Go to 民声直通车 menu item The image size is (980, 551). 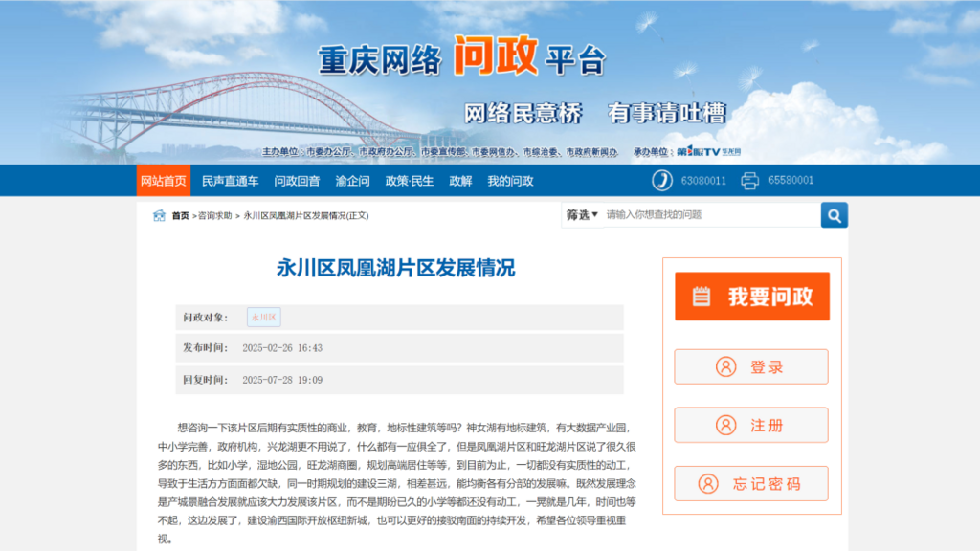coord(230,181)
